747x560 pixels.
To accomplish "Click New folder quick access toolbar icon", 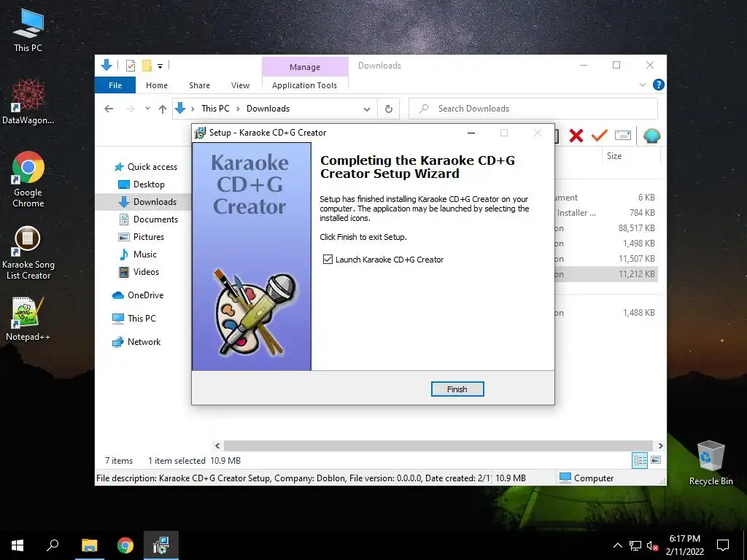I will [x=147, y=66].
